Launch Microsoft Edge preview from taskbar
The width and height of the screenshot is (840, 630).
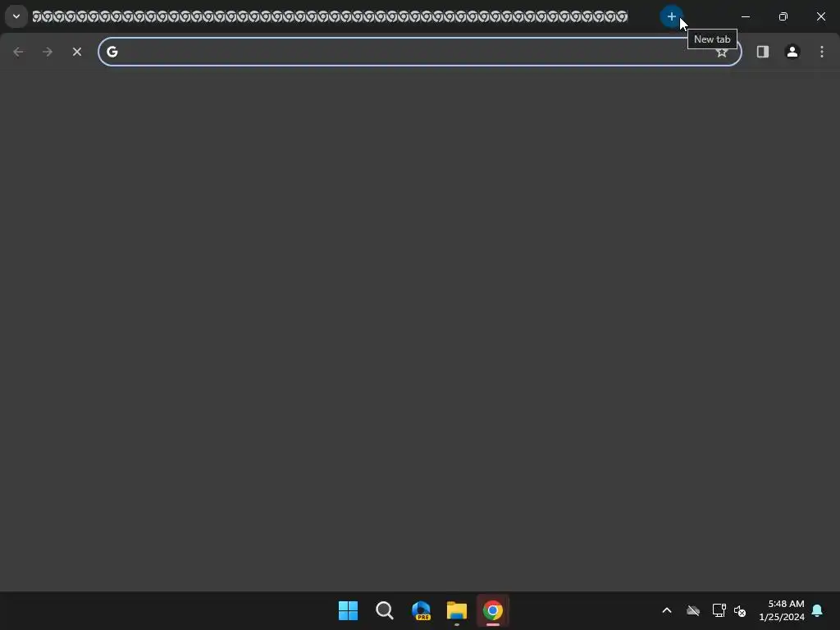[x=421, y=610]
